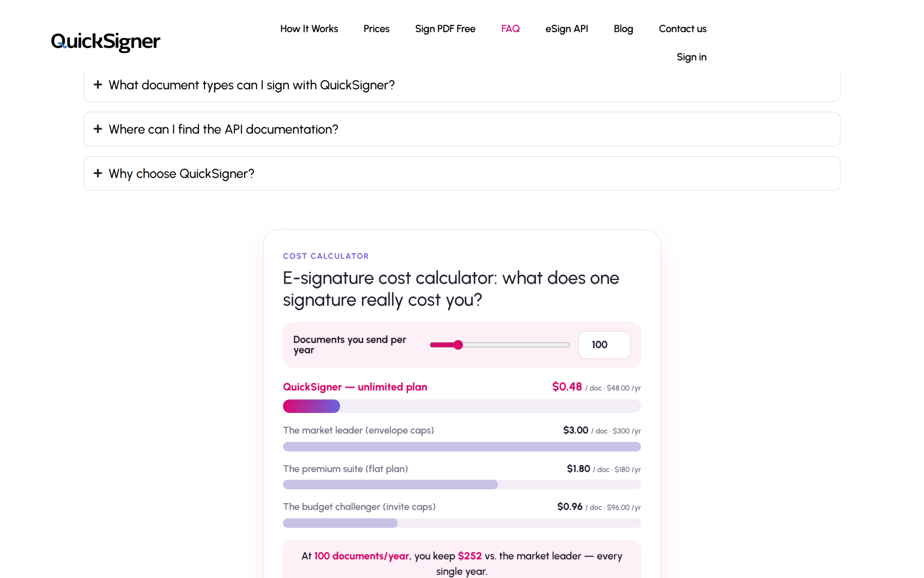Select the FAQ nav item
The image size is (924, 578).
point(510,29)
